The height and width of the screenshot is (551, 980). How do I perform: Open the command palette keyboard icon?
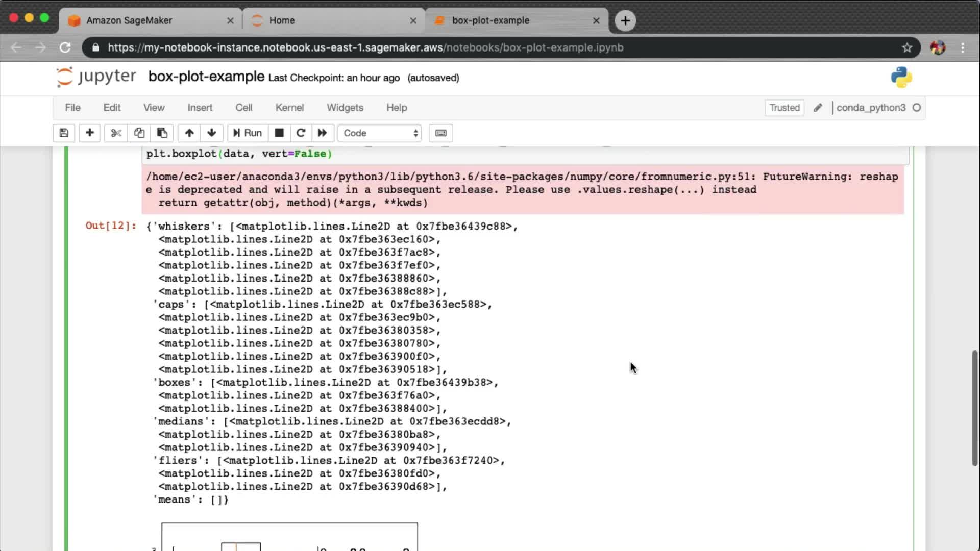[x=441, y=133]
